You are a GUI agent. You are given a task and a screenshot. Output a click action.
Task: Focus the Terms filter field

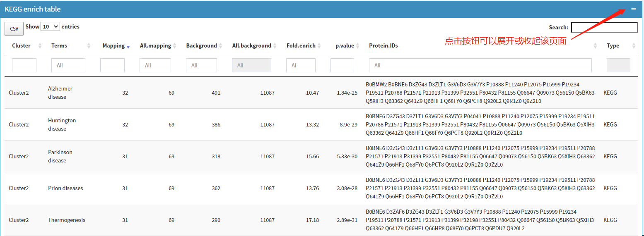click(68, 65)
